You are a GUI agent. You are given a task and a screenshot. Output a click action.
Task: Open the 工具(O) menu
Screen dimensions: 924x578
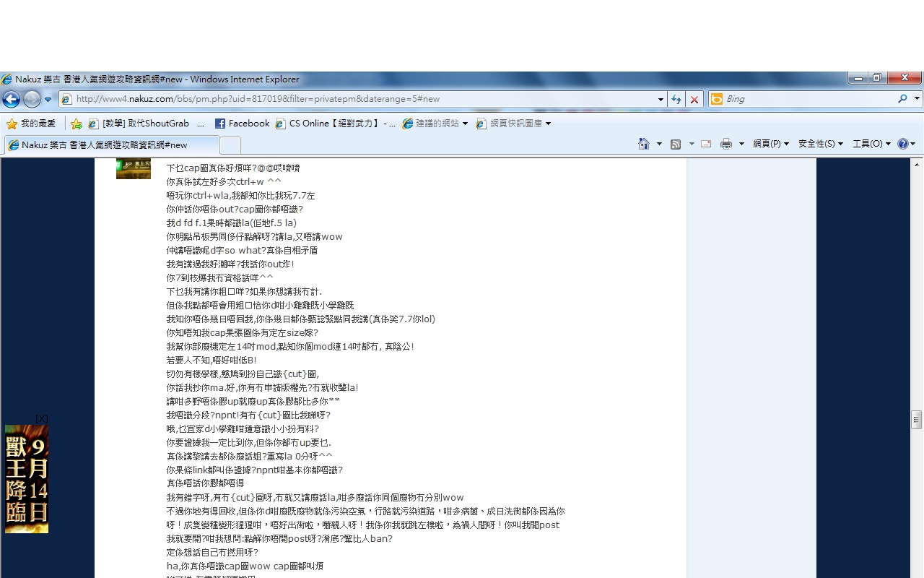[x=871, y=144]
